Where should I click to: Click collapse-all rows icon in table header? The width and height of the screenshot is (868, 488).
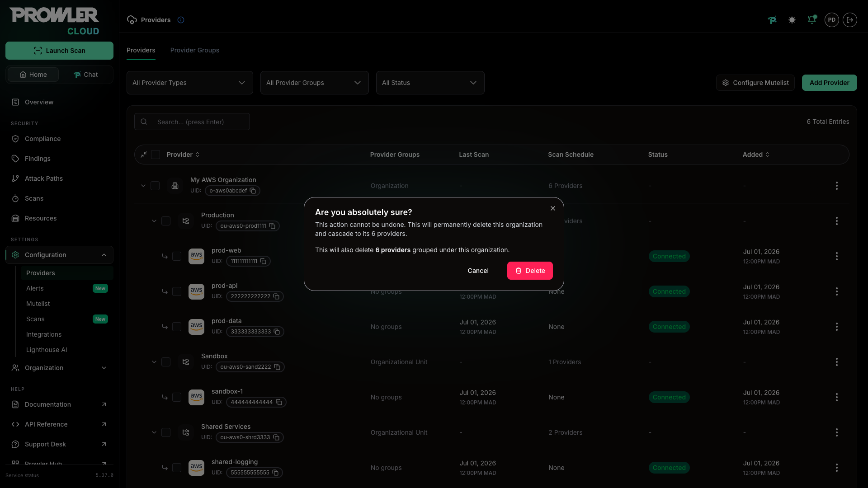tap(144, 155)
